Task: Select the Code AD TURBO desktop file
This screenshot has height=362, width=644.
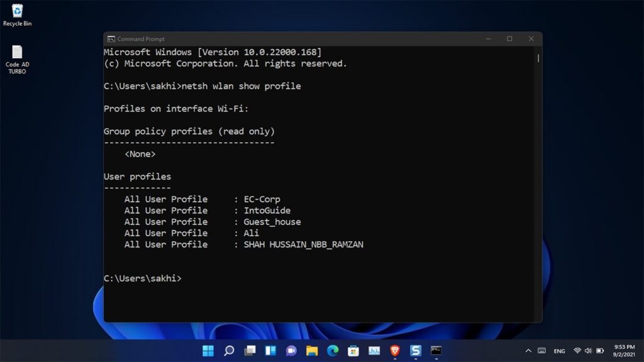Action: pos(17,60)
